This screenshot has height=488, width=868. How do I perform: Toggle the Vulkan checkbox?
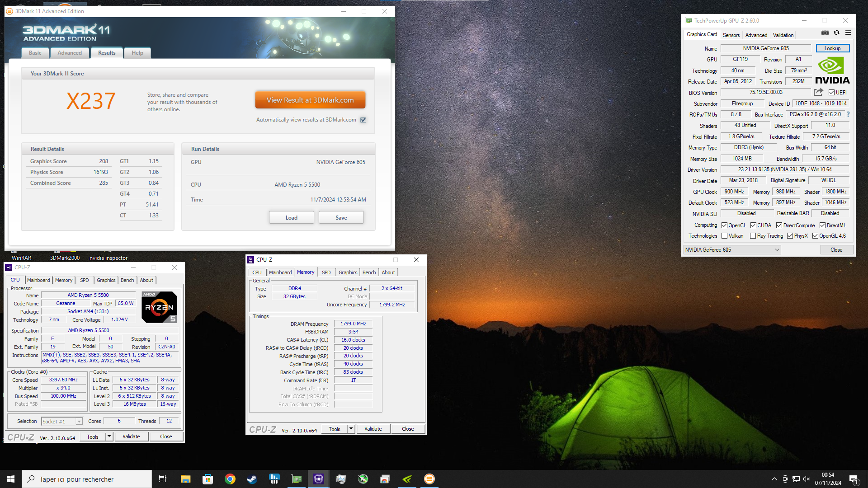(724, 236)
